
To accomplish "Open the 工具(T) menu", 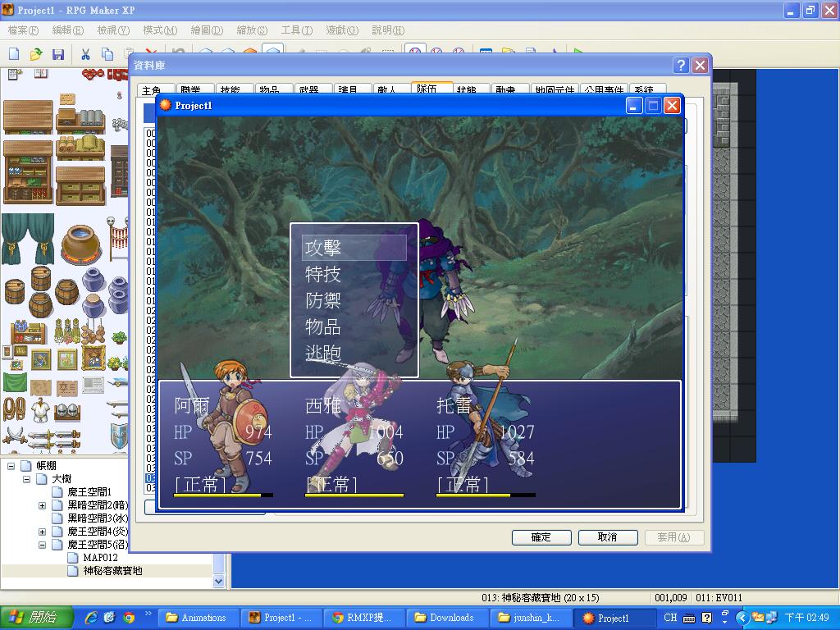I will point(297,30).
